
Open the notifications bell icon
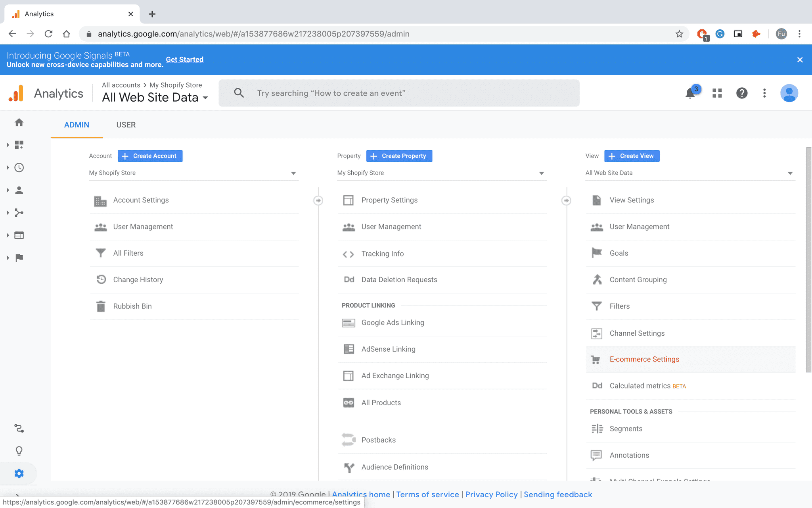[690, 93]
